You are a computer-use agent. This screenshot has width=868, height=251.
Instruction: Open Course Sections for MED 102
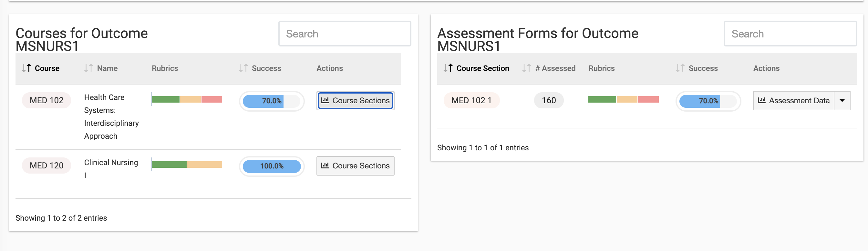pyautogui.click(x=355, y=101)
